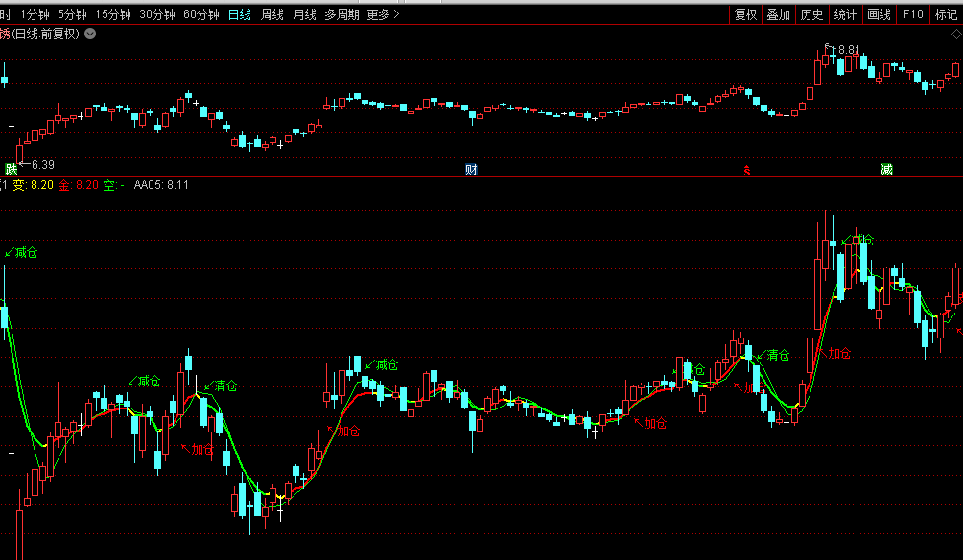The height and width of the screenshot is (560, 963).
Task: Show the 周线 weekly chart
Action: point(272,14)
